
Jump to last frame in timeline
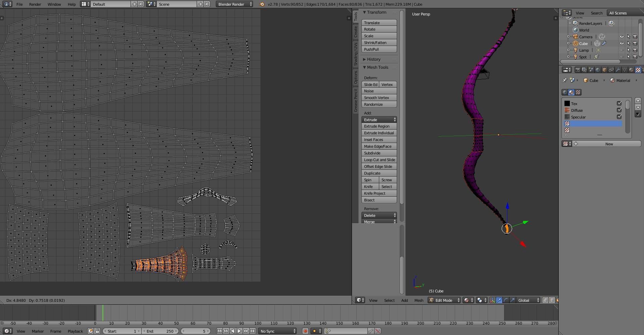tap(253, 331)
